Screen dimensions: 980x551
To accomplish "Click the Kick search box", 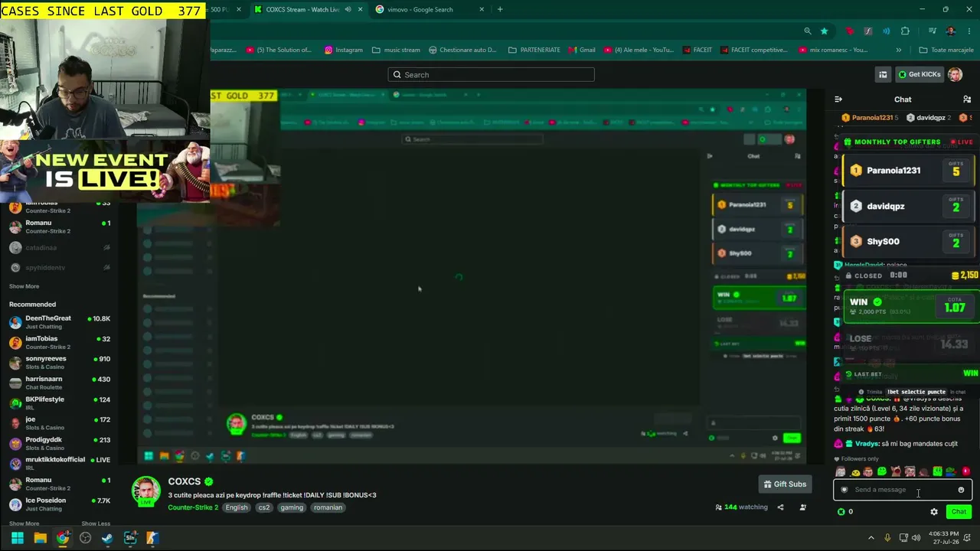I will coord(491,74).
